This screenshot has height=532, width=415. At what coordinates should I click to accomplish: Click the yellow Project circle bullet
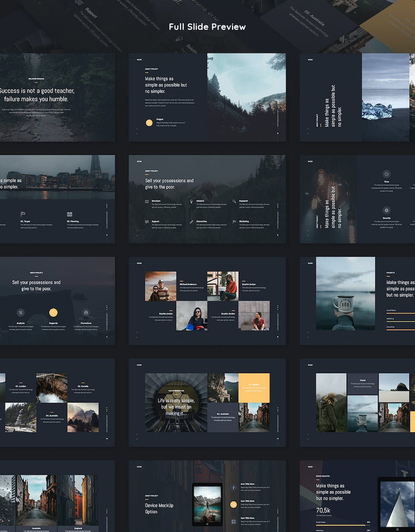click(x=149, y=123)
